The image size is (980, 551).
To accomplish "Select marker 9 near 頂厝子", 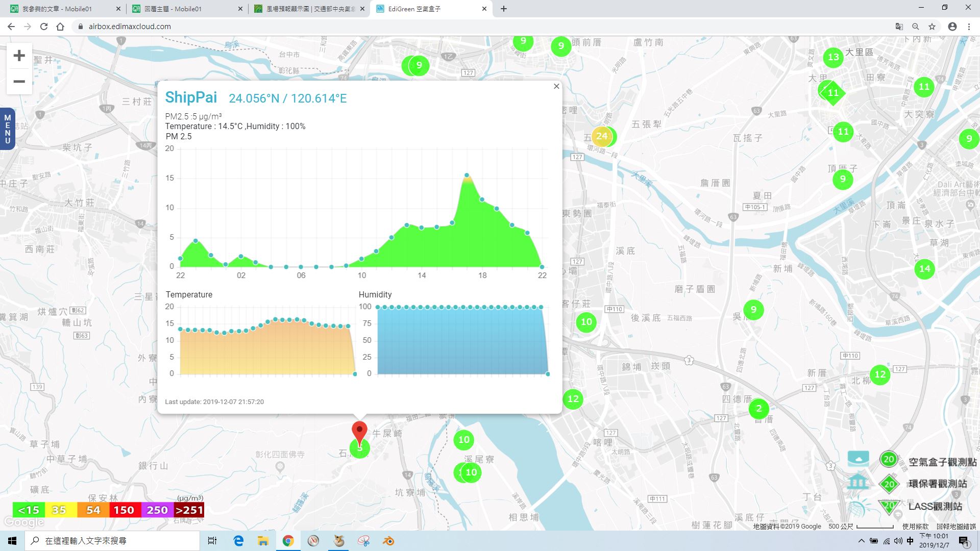I will [x=843, y=179].
